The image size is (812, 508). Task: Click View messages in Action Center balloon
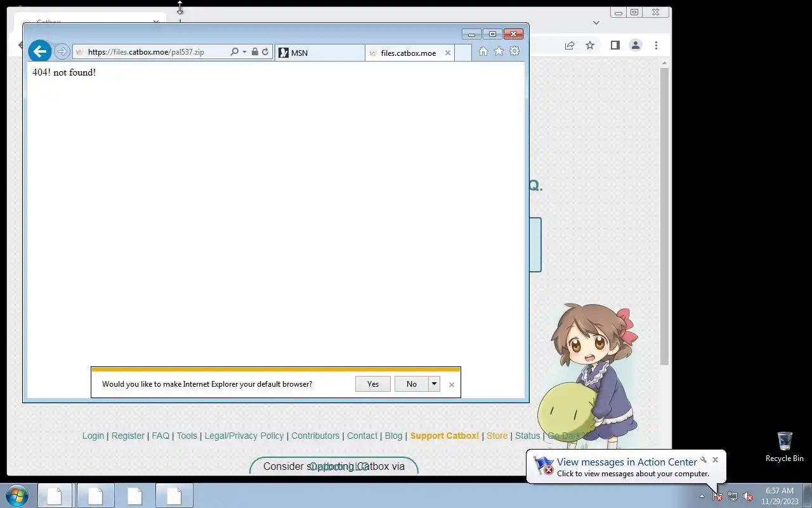coord(627,462)
